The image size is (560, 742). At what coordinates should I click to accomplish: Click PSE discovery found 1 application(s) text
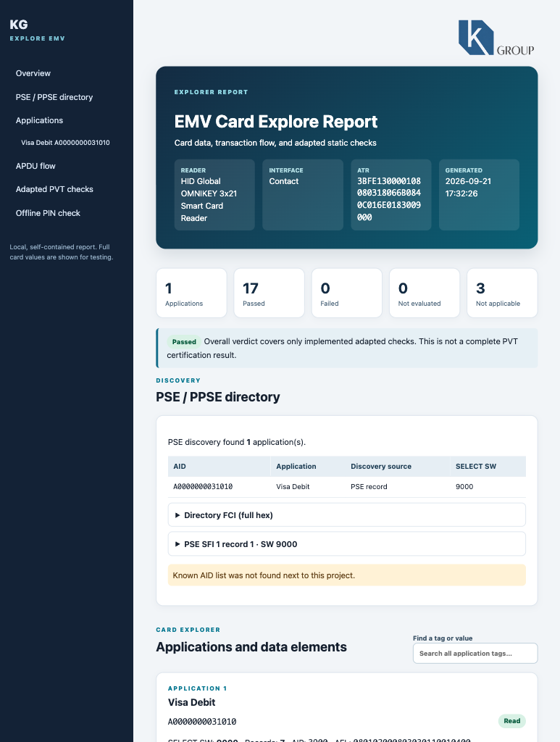tap(237, 442)
